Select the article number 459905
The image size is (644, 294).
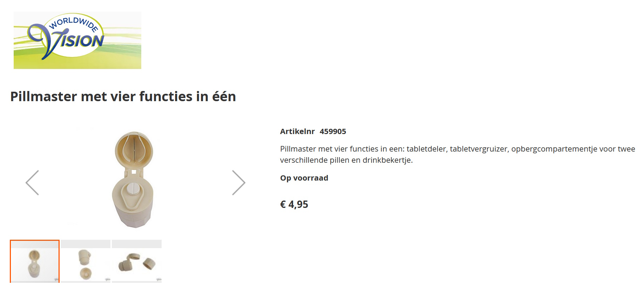tap(333, 132)
